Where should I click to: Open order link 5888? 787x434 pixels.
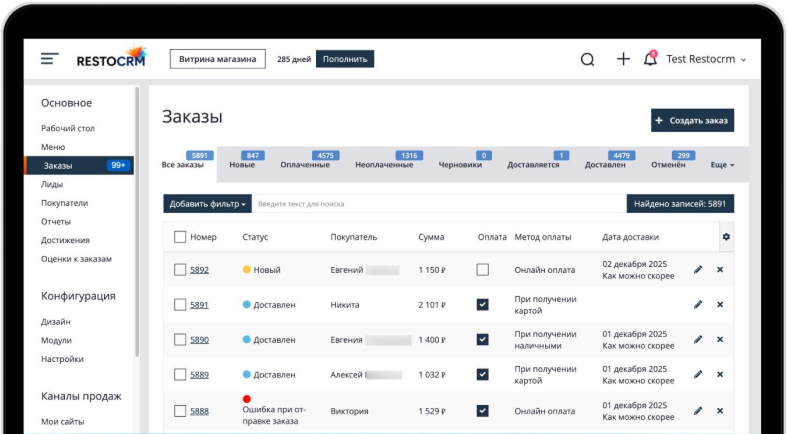(199, 411)
